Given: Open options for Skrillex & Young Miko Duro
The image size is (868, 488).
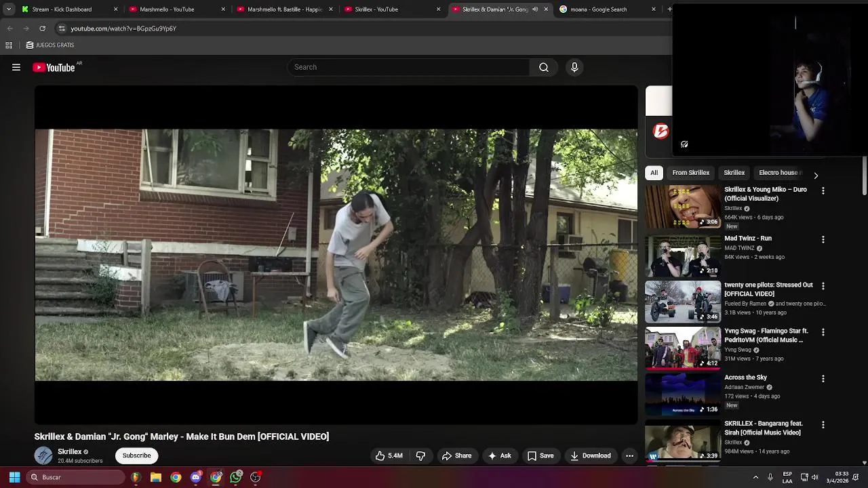Looking at the screenshot, I should coord(823,191).
